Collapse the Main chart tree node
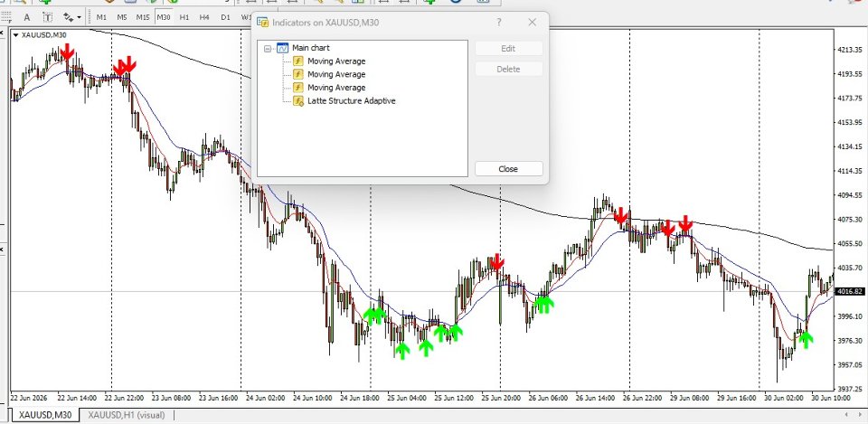This screenshot has height=424, width=868. point(268,48)
